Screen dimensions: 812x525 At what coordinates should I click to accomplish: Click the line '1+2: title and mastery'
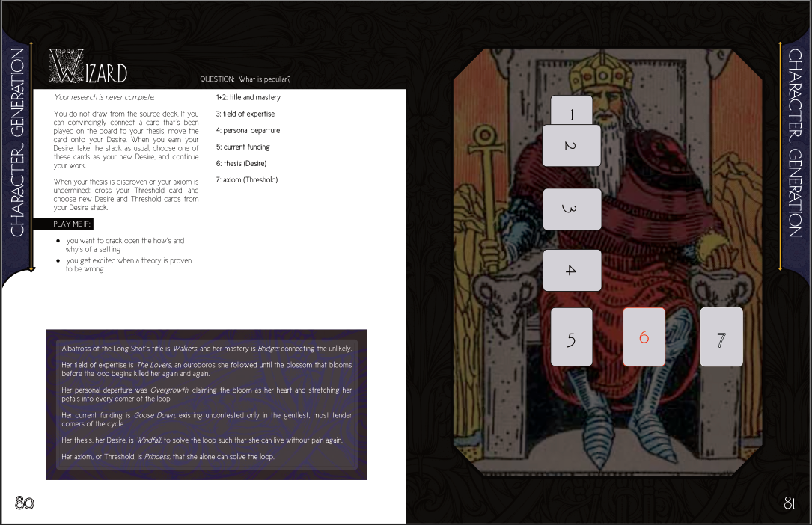point(248,97)
